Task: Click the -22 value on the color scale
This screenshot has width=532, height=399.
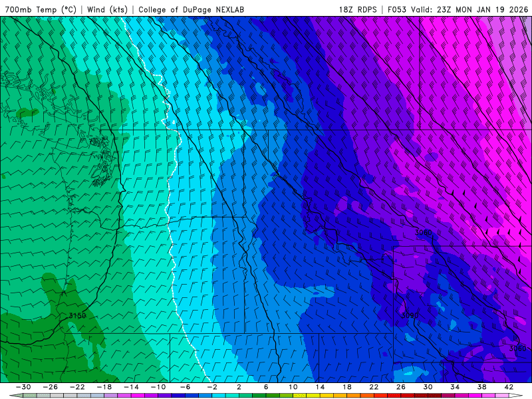Action: (77, 387)
